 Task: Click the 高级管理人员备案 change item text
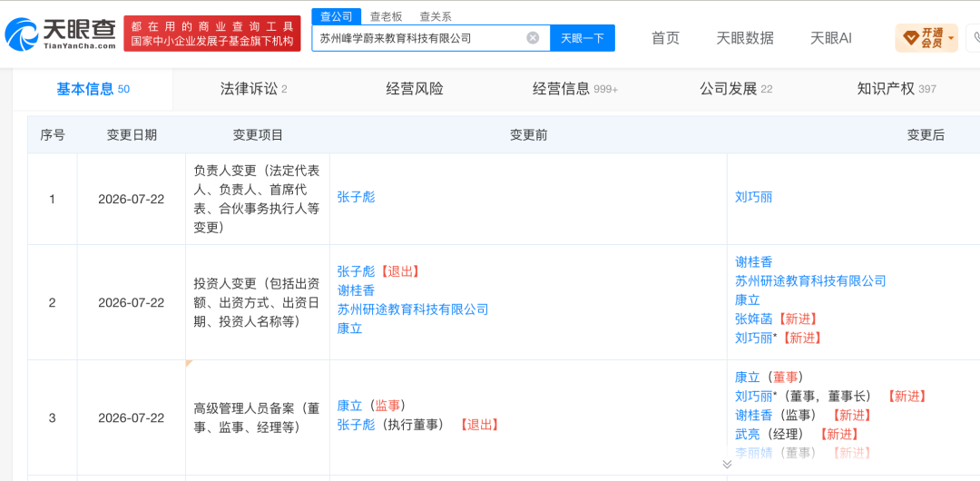click(257, 417)
